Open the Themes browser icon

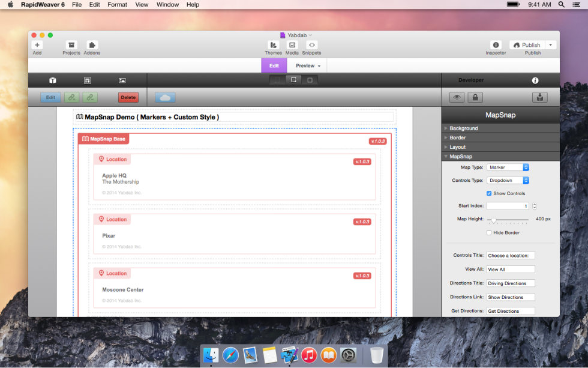[274, 45]
